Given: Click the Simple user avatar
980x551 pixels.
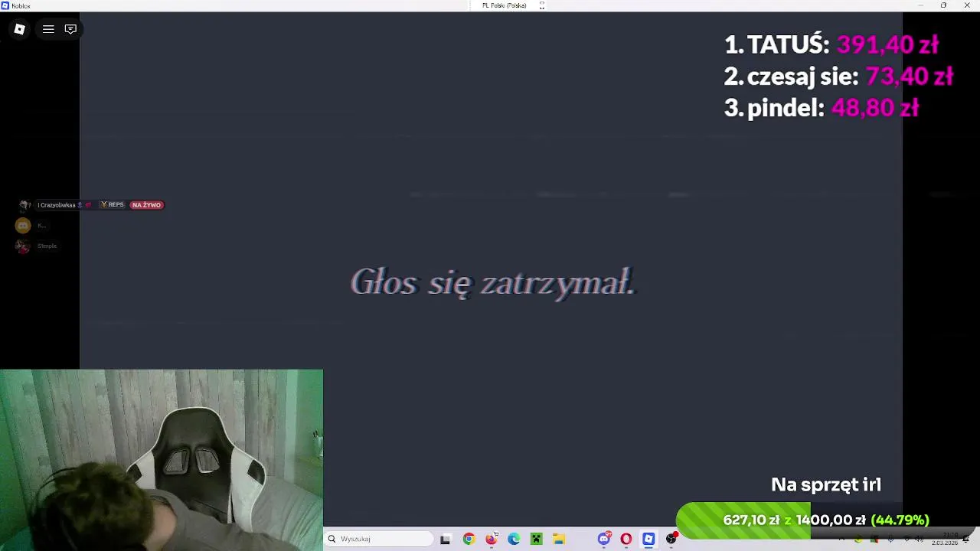Looking at the screenshot, I should click(x=23, y=246).
